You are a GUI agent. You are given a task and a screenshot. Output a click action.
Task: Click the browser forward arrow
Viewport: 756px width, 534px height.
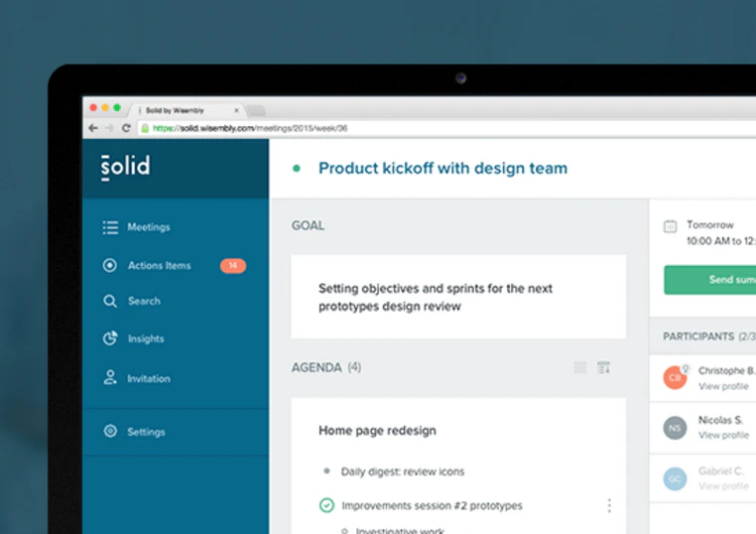coord(109,128)
